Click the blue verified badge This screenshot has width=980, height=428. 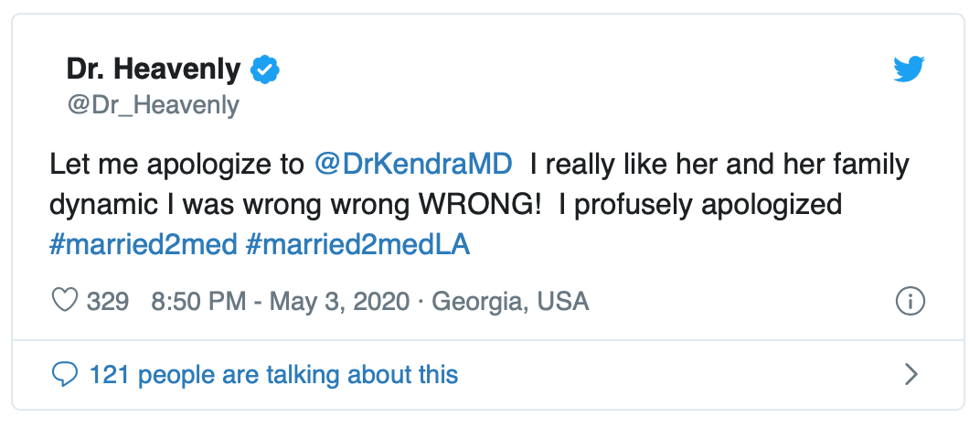tap(265, 69)
